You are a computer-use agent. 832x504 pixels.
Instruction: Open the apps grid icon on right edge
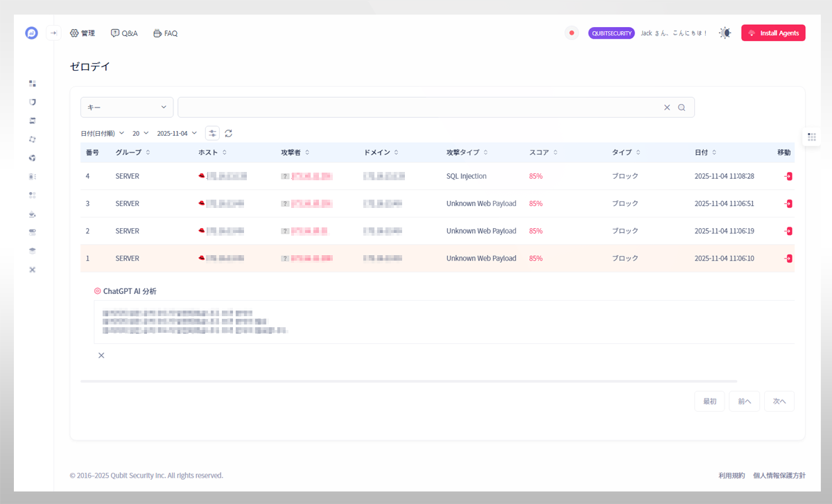[812, 137]
